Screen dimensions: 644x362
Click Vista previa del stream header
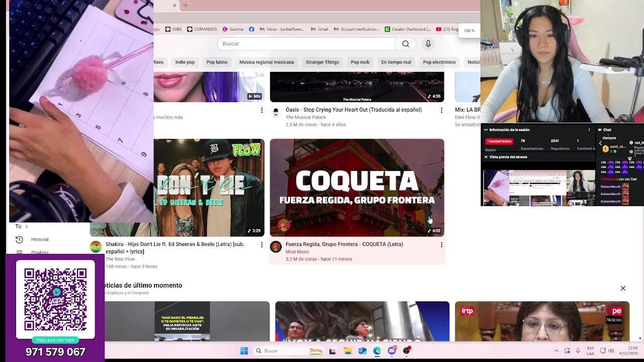pos(506,157)
